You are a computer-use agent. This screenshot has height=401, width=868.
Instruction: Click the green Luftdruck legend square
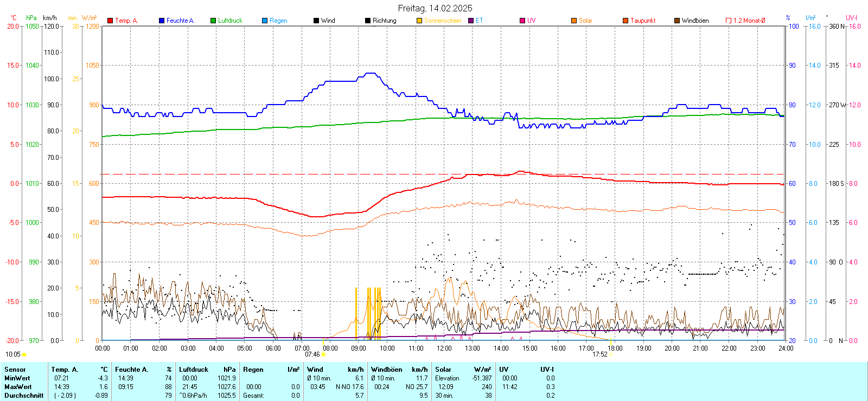[213, 21]
